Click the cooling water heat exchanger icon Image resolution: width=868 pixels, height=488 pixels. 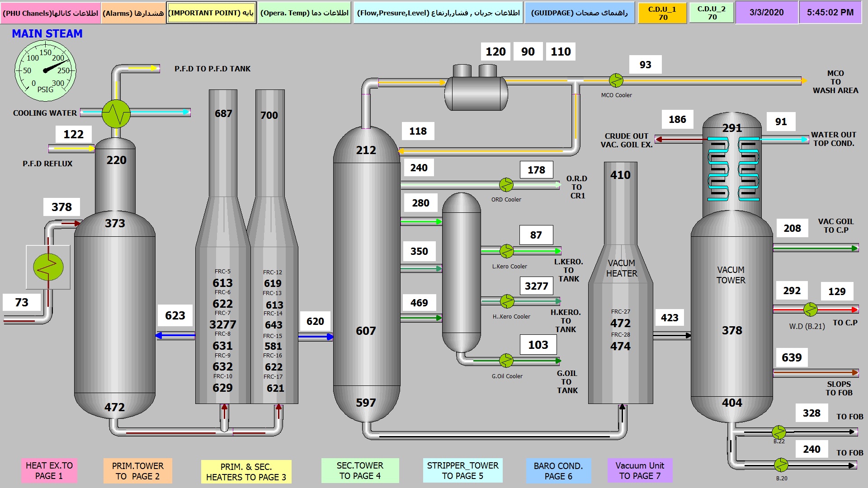click(x=116, y=113)
